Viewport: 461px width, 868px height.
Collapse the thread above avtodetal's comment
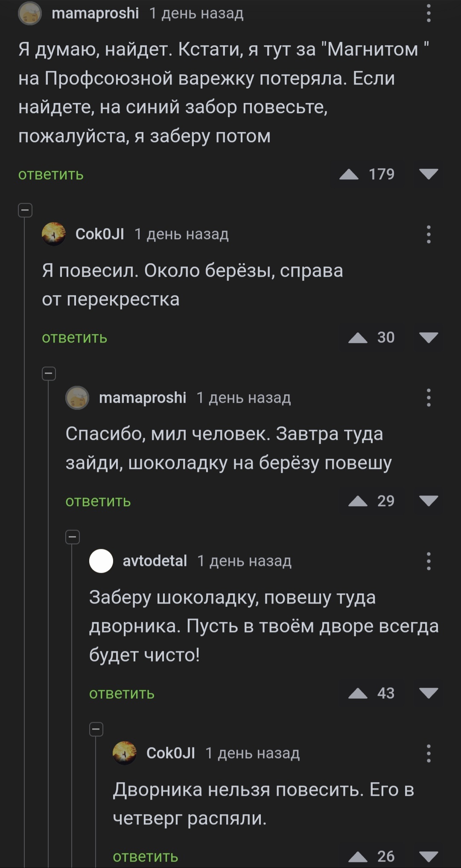73,537
